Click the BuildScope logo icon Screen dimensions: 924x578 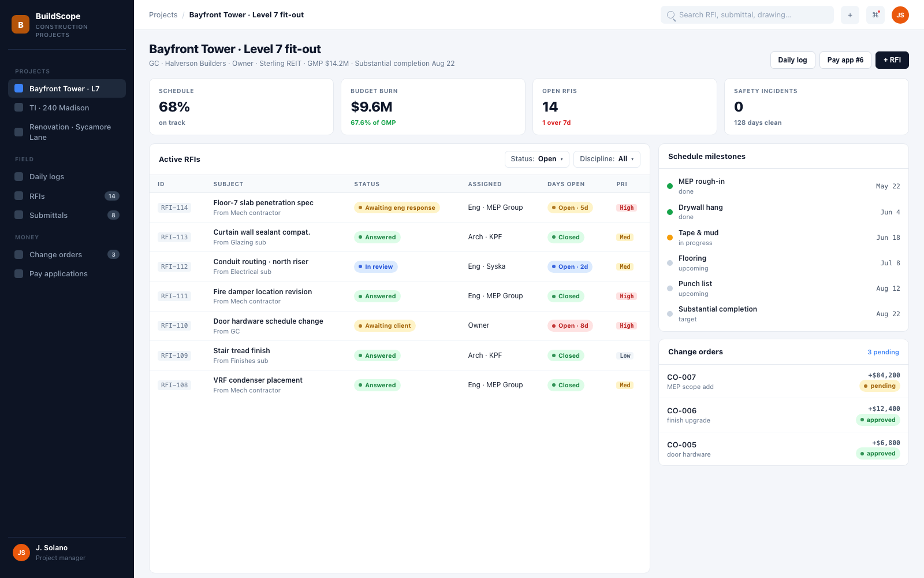pyautogui.click(x=21, y=24)
